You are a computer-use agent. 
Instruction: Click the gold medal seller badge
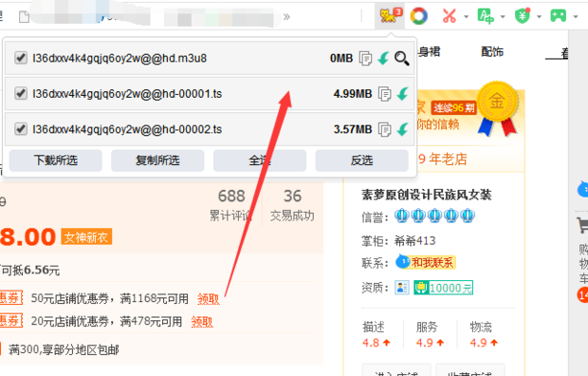pos(498,109)
